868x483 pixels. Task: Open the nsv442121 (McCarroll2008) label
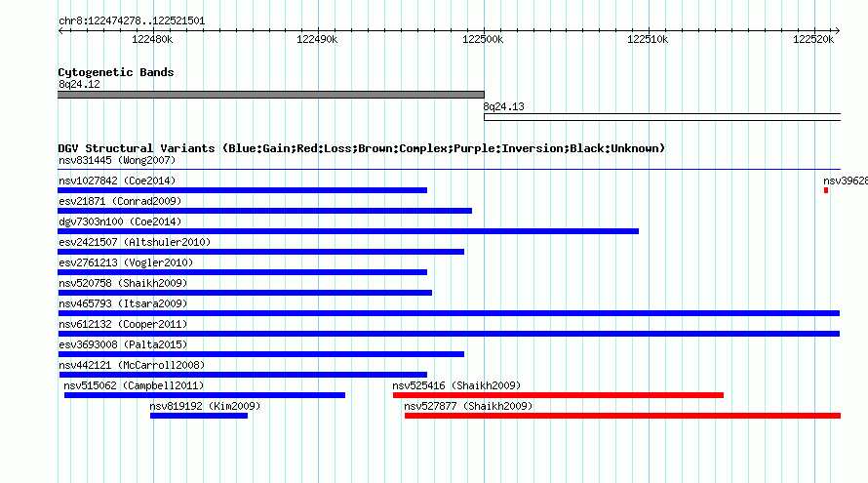[132, 366]
